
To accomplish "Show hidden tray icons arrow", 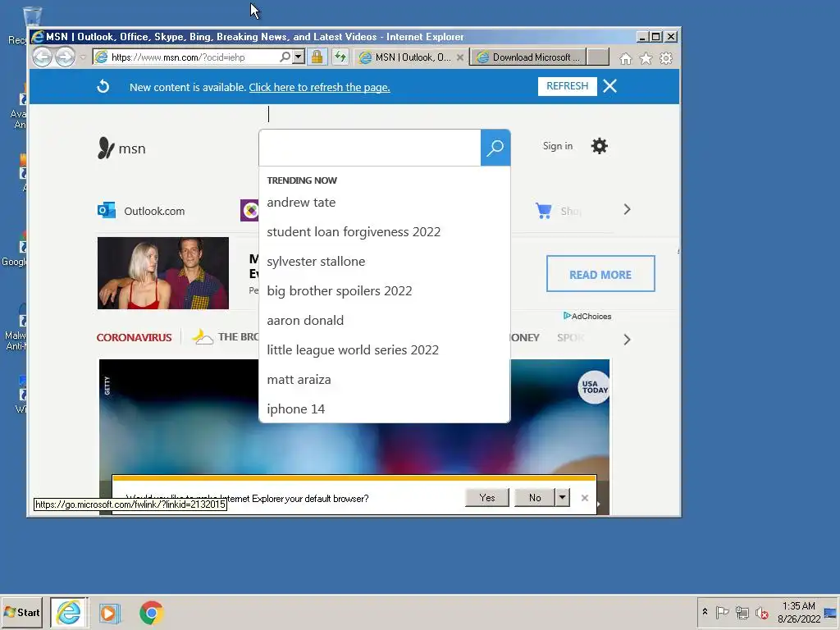I will [705, 612].
